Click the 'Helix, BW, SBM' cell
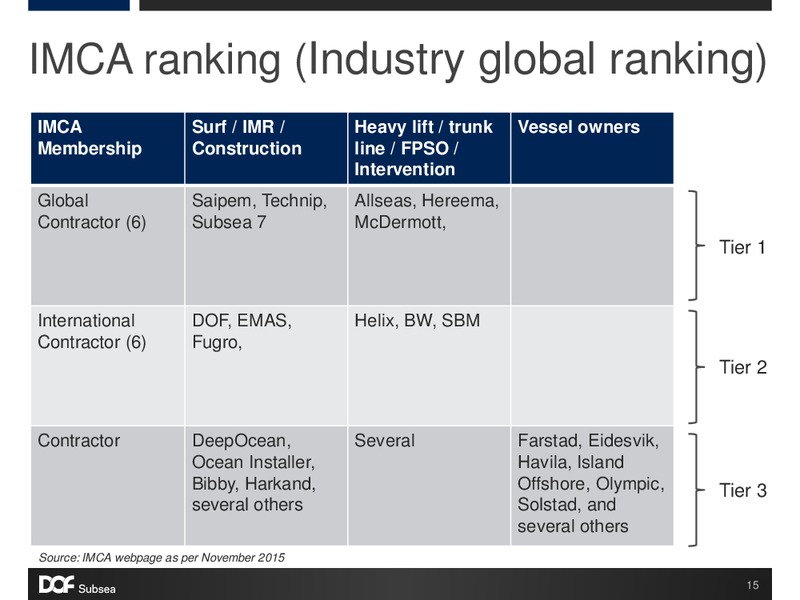Screen dimensions: 800x600 [x=429, y=365]
